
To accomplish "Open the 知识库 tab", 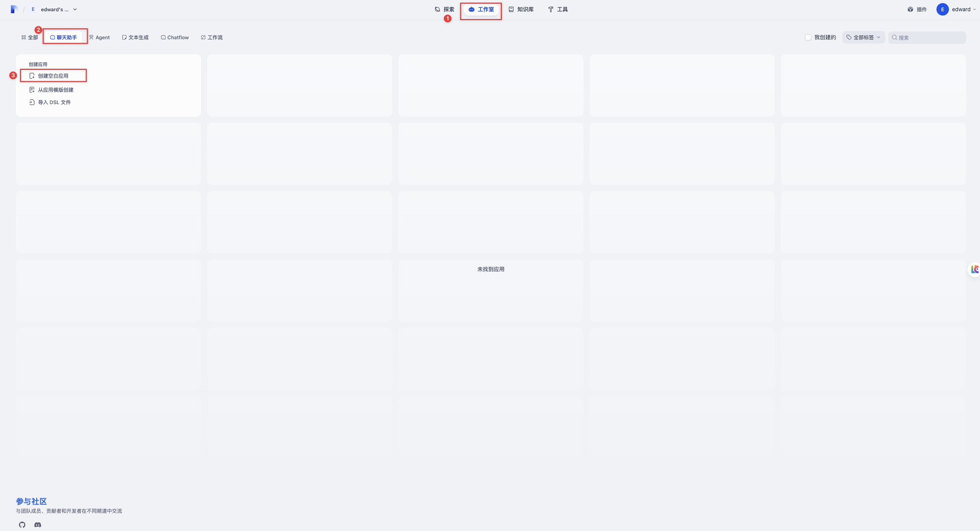I will (521, 9).
